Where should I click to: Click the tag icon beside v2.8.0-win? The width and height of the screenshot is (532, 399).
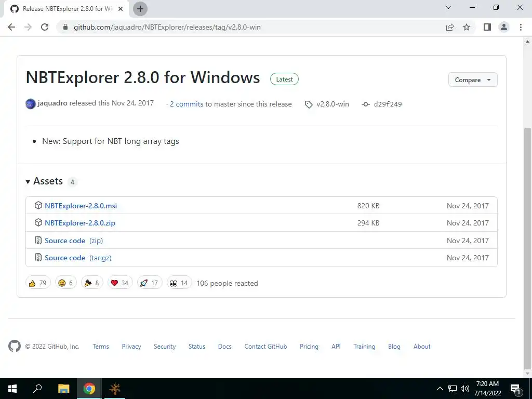pos(309,104)
